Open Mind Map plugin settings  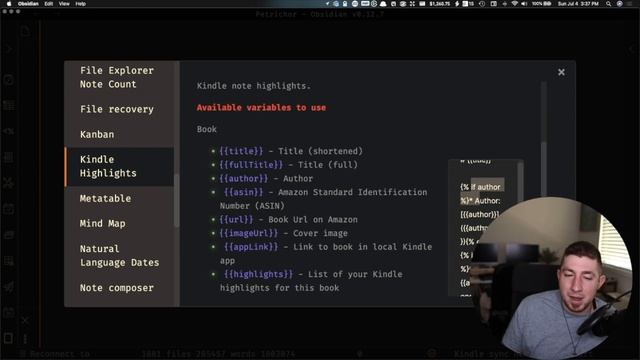[x=102, y=224]
